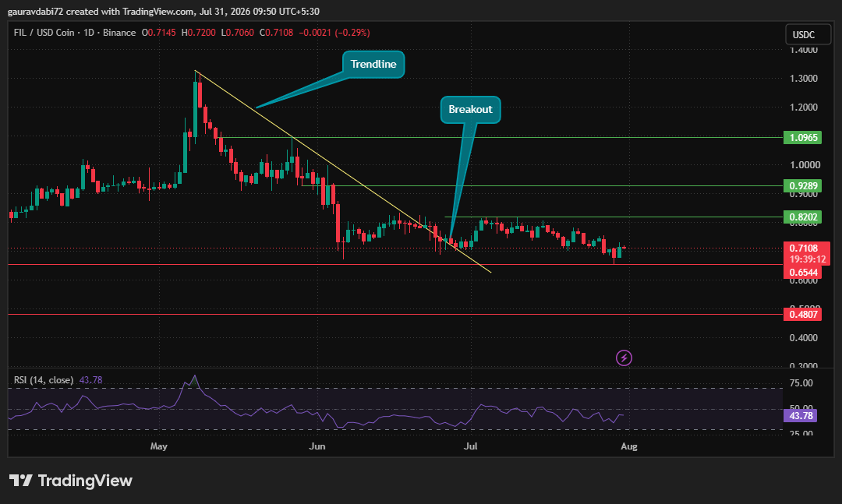This screenshot has height=504, width=842.
Task: Click the 19:39:12 countdown timer
Action: tap(807, 259)
